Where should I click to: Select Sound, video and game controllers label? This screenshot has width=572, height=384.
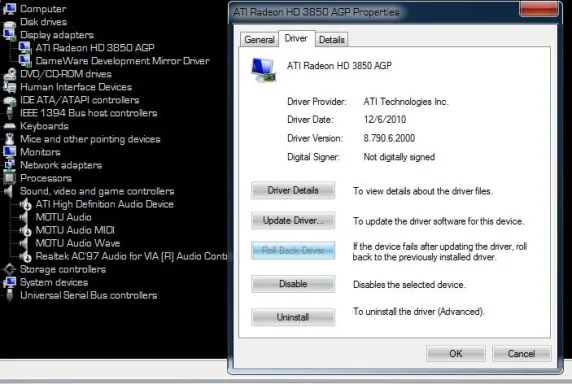(97, 191)
